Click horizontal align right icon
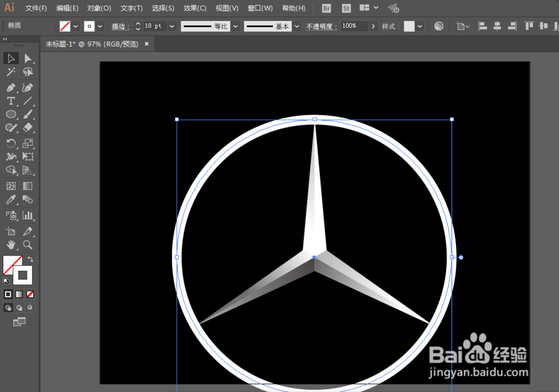559x392 pixels. click(x=512, y=26)
